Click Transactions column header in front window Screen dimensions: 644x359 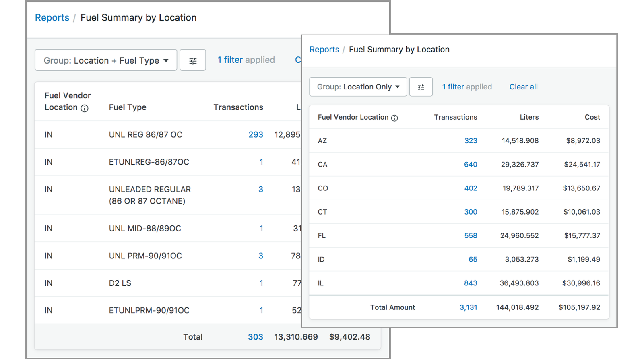point(456,117)
